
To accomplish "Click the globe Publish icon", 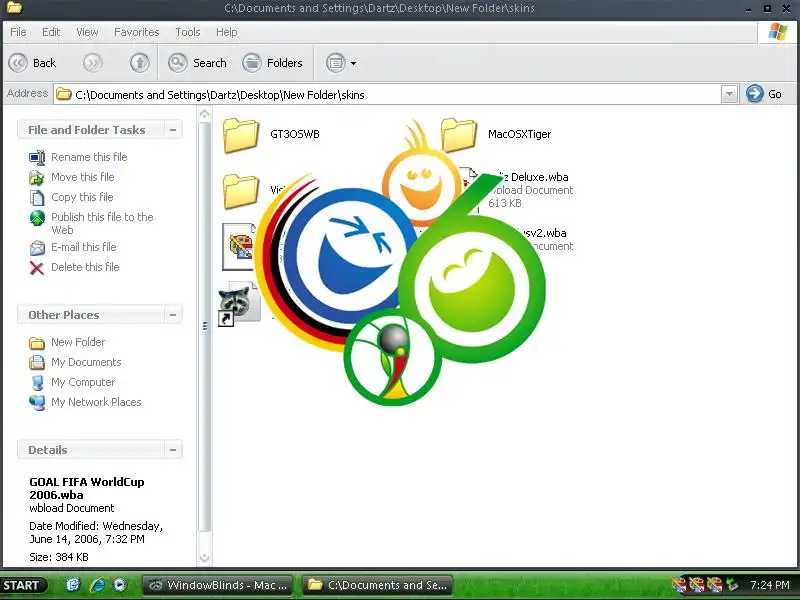I will 37,218.
